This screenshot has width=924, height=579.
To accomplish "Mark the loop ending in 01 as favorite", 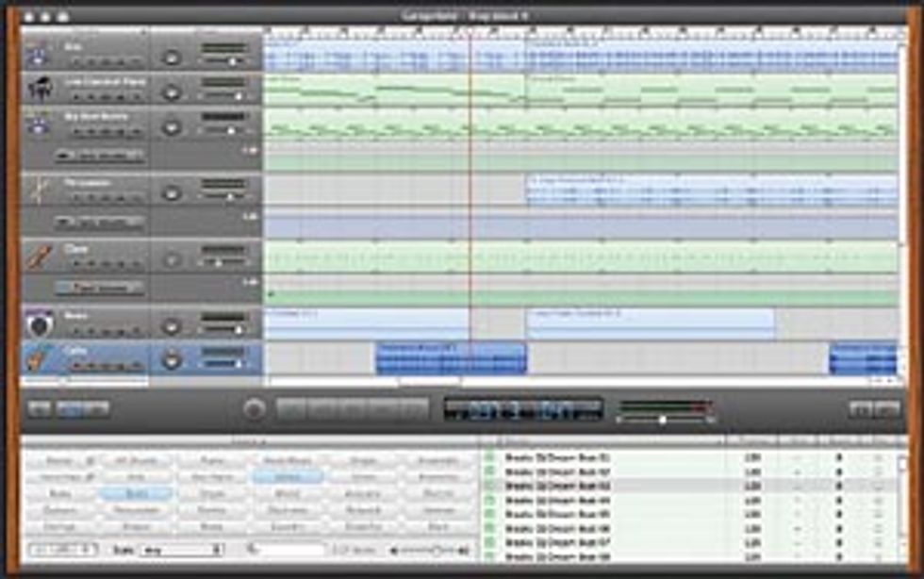I will 878,458.
